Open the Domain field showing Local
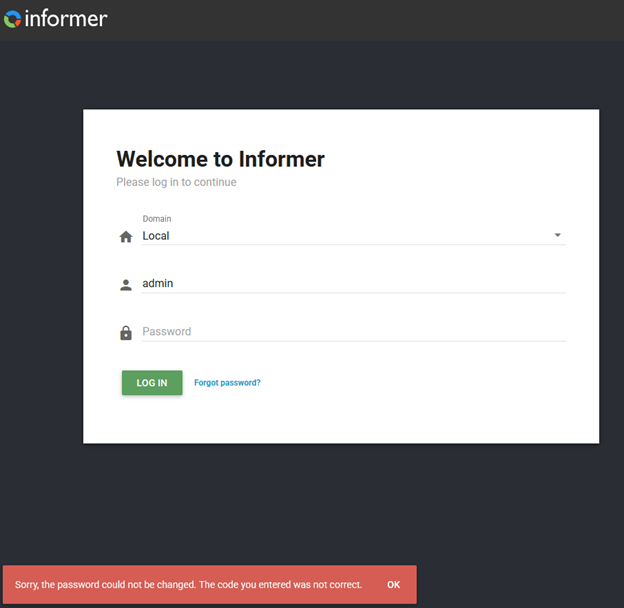Image resolution: width=624 pixels, height=608 pixels. (340, 236)
